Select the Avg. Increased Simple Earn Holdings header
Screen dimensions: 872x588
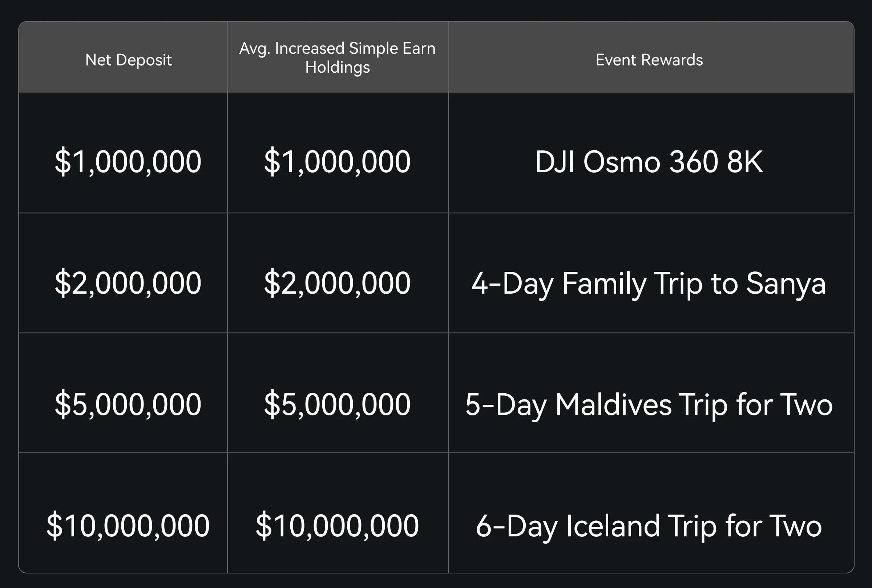click(x=338, y=58)
